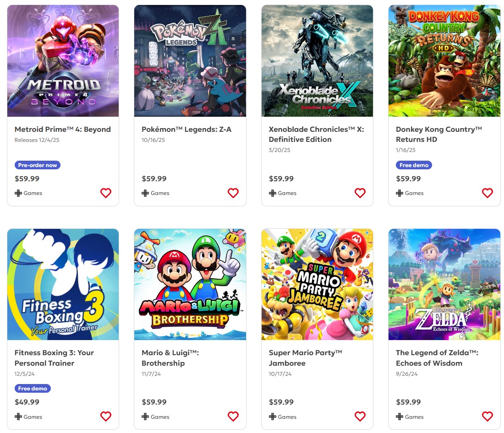Image resolution: width=504 pixels, height=433 pixels.
Task: Click heart icon on Fitness Boxing 3 card
Action: pyautogui.click(x=106, y=417)
